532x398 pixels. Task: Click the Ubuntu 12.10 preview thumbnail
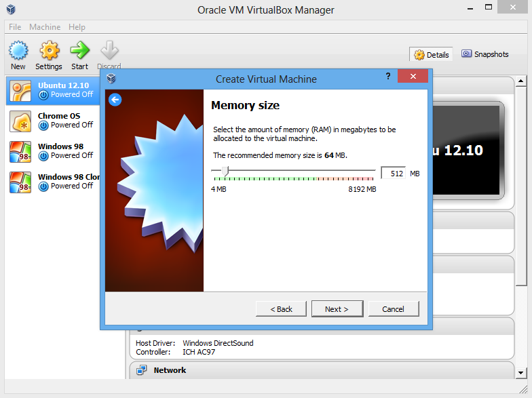468,151
